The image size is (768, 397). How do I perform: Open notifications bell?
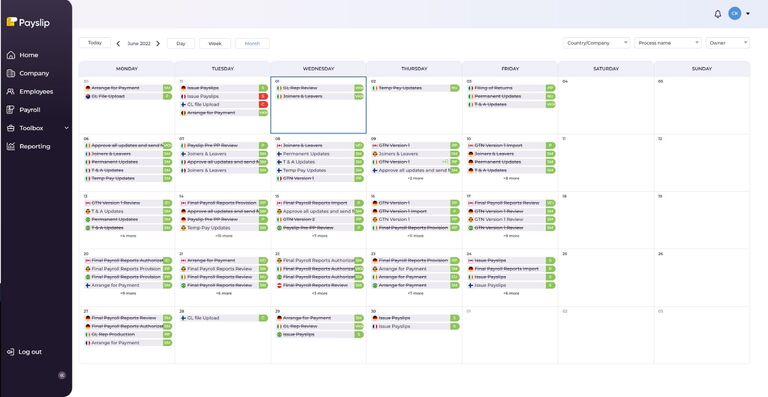[x=718, y=14]
